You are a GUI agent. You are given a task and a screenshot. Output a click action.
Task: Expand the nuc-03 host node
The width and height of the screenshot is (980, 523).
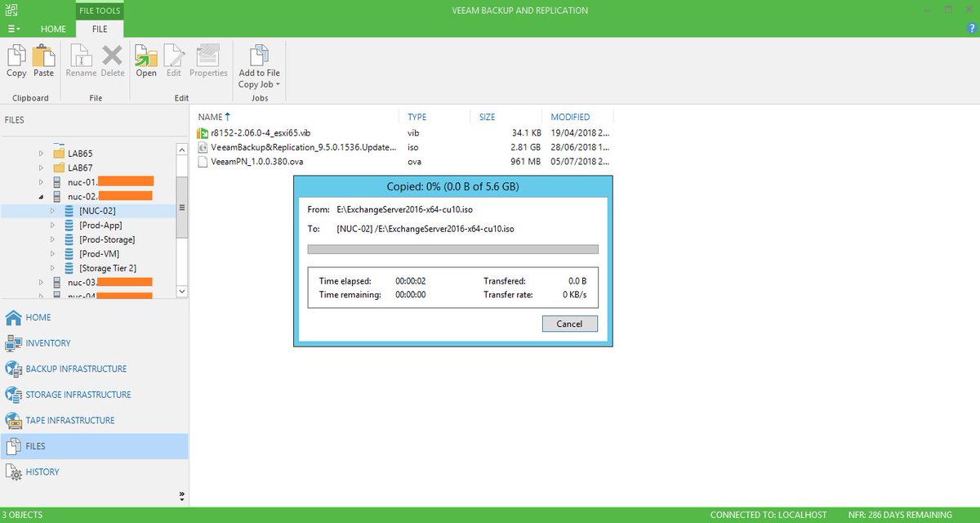click(42, 282)
